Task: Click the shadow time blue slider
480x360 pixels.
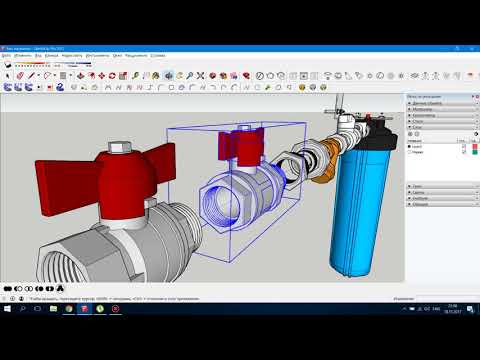Action: coord(72,63)
